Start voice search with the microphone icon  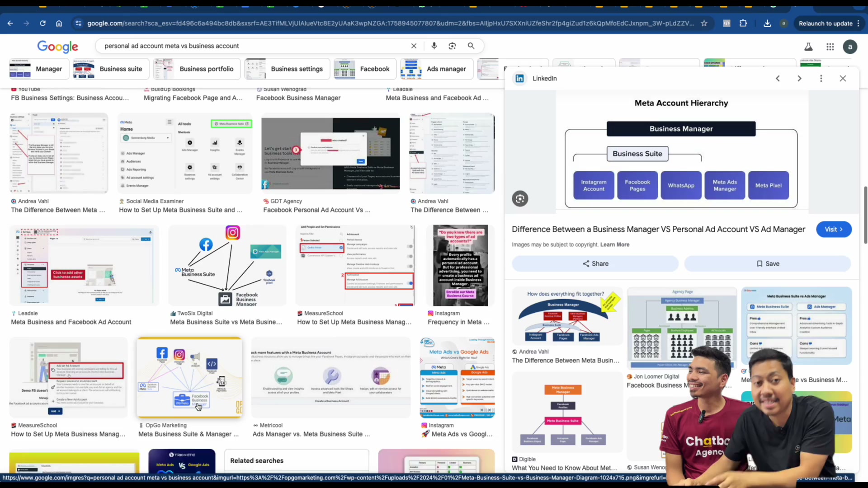(434, 46)
